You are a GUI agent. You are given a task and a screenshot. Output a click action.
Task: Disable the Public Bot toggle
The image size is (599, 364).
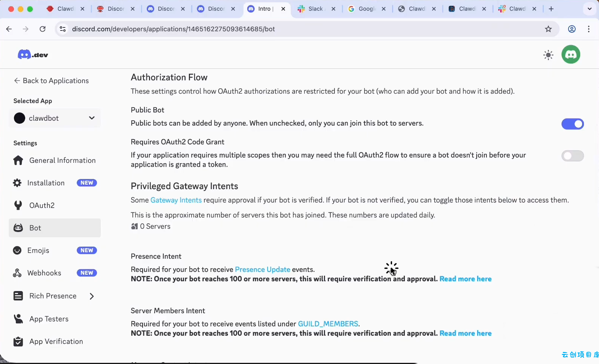[572, 124]
